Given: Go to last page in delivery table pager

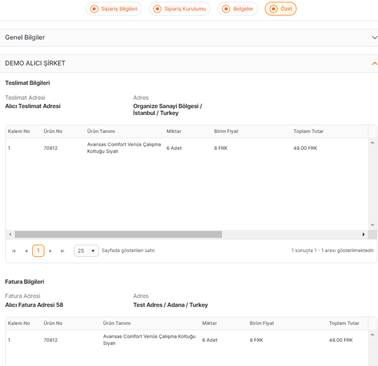Looking at the screenshot, I should point(62,251).
